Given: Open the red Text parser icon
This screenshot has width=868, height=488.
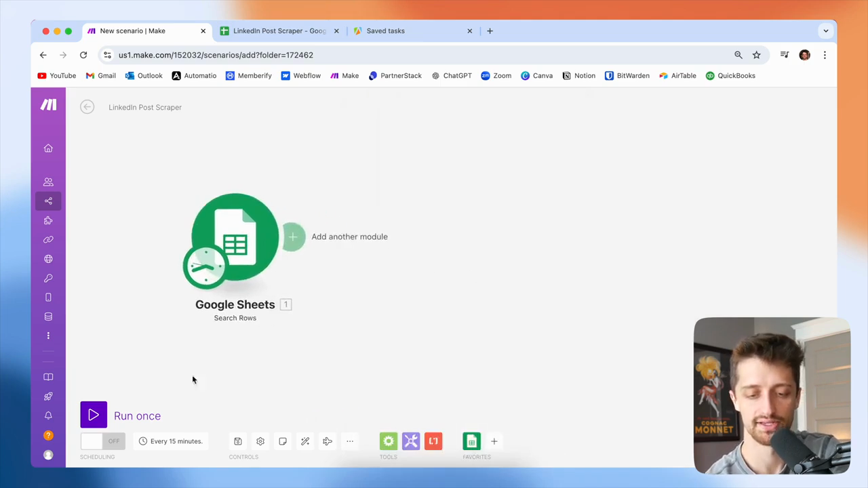Looking at the screenshot, I should tap(433, 441).
